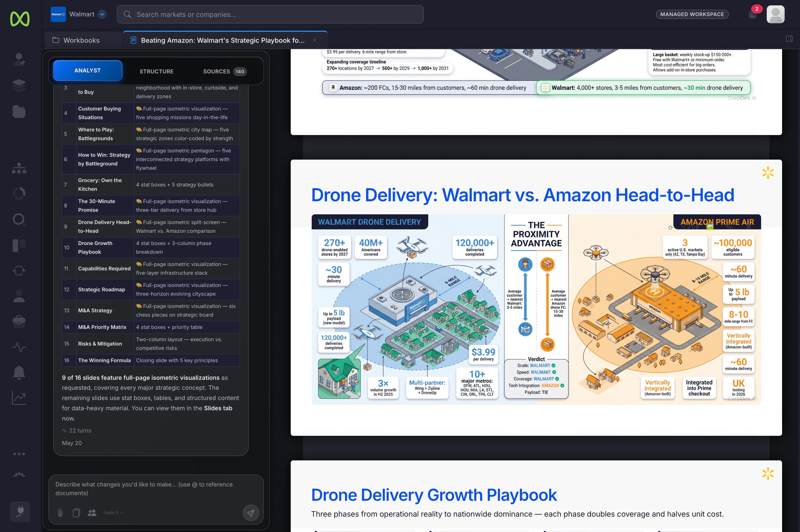
Task: Click the 'Drone Delivery Growth Playbook' heading
Action: click(x=434, y=495)
